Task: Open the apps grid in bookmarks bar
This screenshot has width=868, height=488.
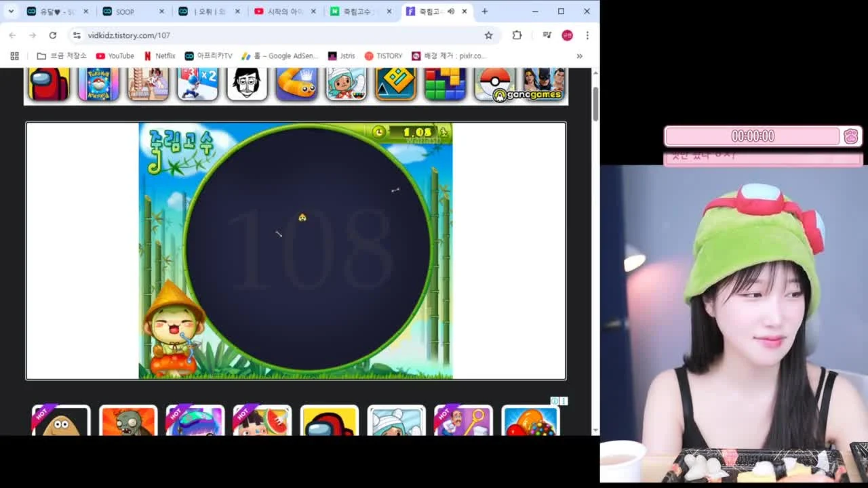Action: point(14,56)
